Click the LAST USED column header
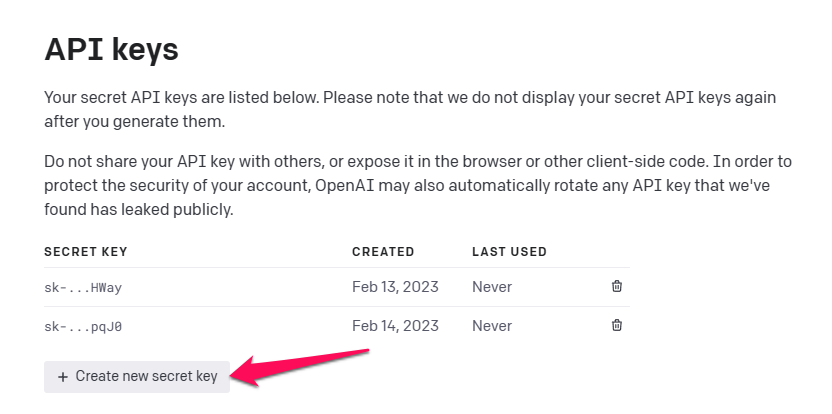Image resolution: width=832 pixels, height=414 pixels. pyautogui.click(x=509, y=252)
